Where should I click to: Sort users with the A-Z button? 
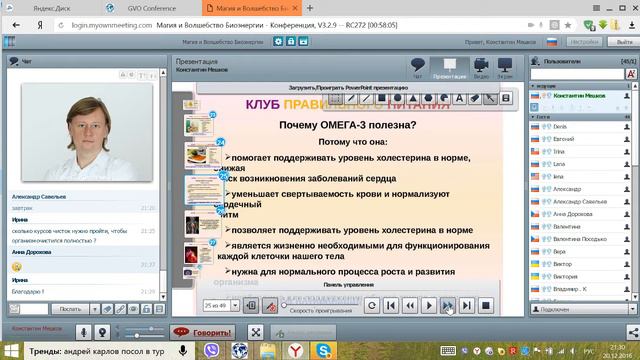pyautogui.click(x=631, y=74)
